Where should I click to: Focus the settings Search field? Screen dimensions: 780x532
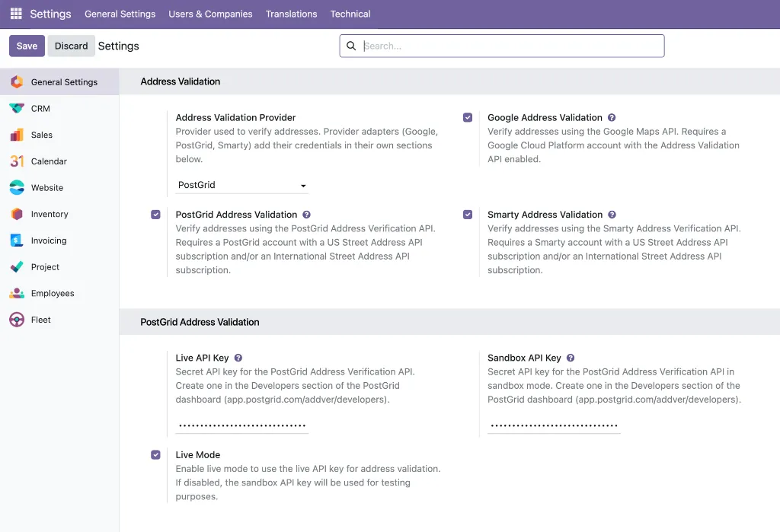[x=502, y=46]
